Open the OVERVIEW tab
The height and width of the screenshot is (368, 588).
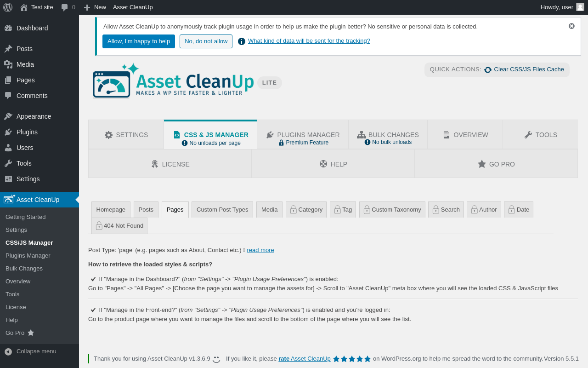(x=465, y=135)
